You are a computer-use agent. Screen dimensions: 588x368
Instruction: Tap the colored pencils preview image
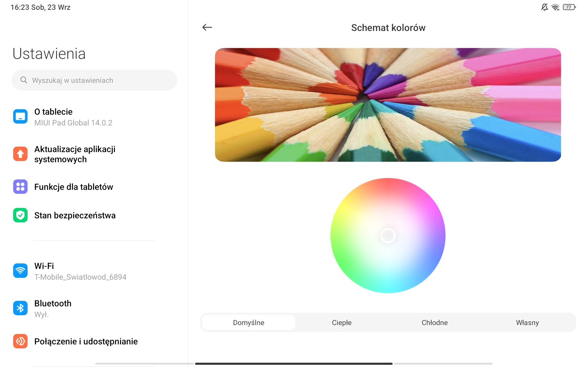point(388,105)
